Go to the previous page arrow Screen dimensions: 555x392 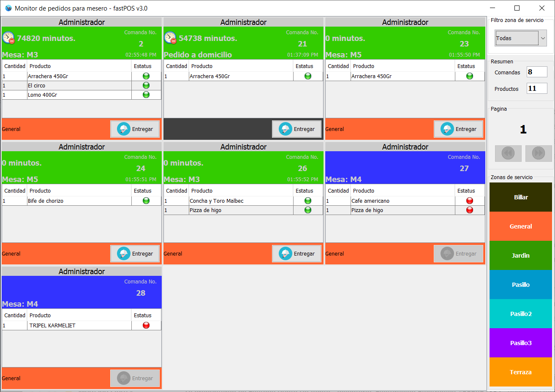point(508,153)
